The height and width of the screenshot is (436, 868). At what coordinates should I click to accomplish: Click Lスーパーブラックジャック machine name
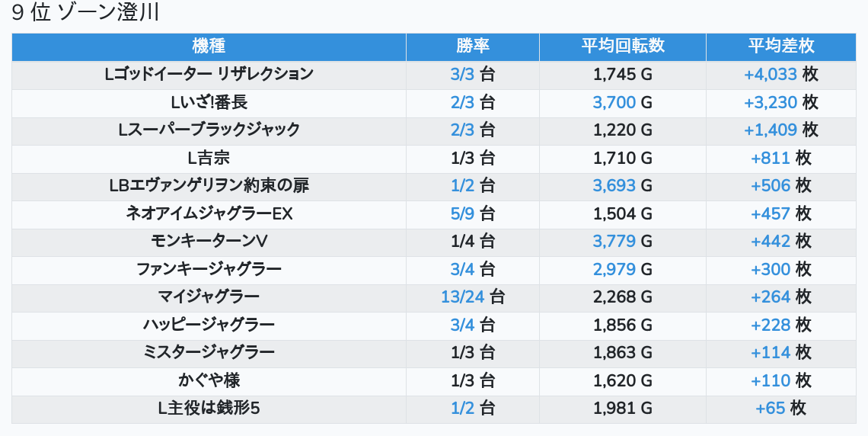(209, 130)
